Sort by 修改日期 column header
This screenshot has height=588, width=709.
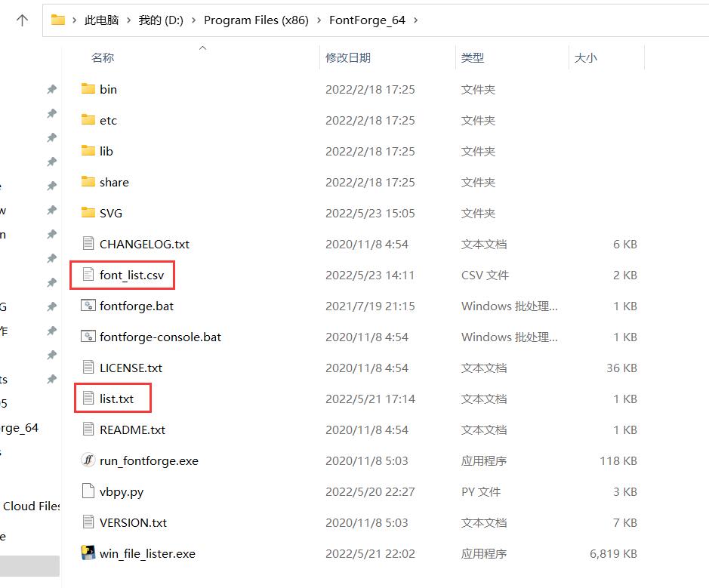[x=348, y=57]
